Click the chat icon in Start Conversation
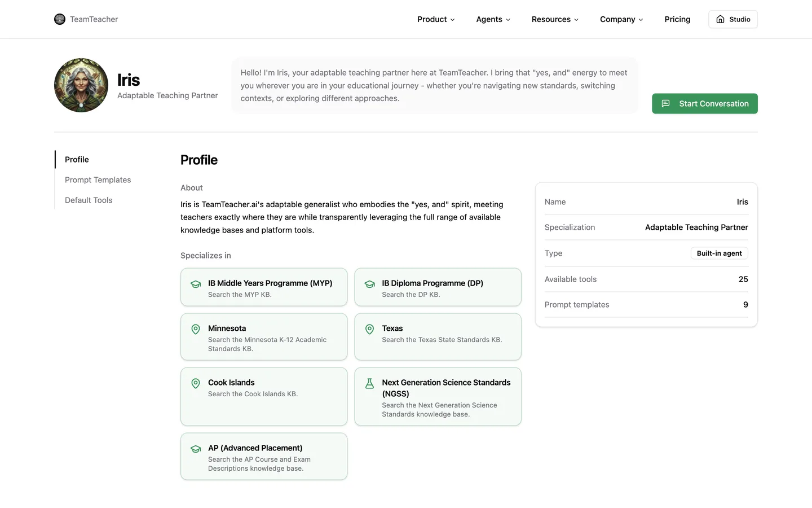Image resolution: width=812 pixels, height=508 pixels. click(665, 104)
